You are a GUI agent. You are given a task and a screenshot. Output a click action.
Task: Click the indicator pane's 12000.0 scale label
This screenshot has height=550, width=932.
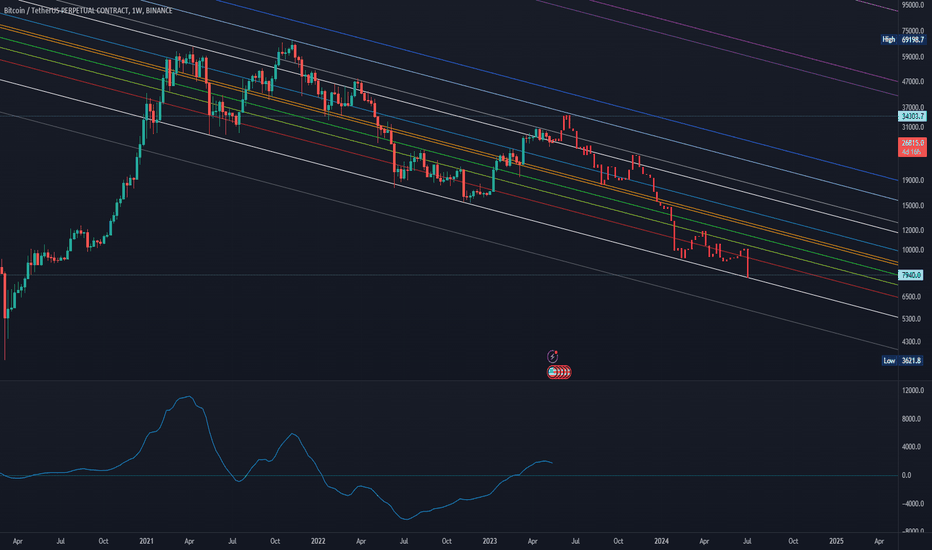[x=912, y=390]
